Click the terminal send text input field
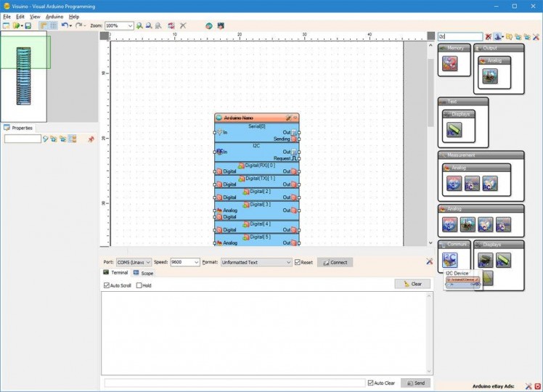 tap(234, 383)
